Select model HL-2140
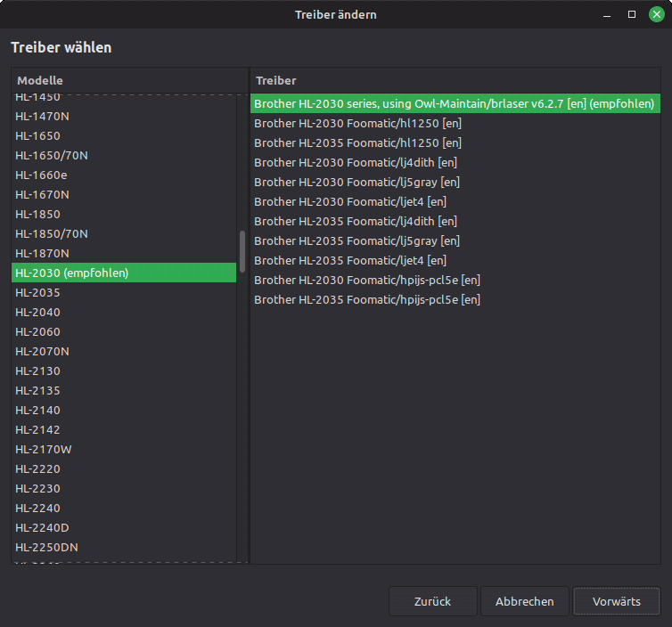The height and width of the screenshot is (627, 672). [x=124, y=411]
